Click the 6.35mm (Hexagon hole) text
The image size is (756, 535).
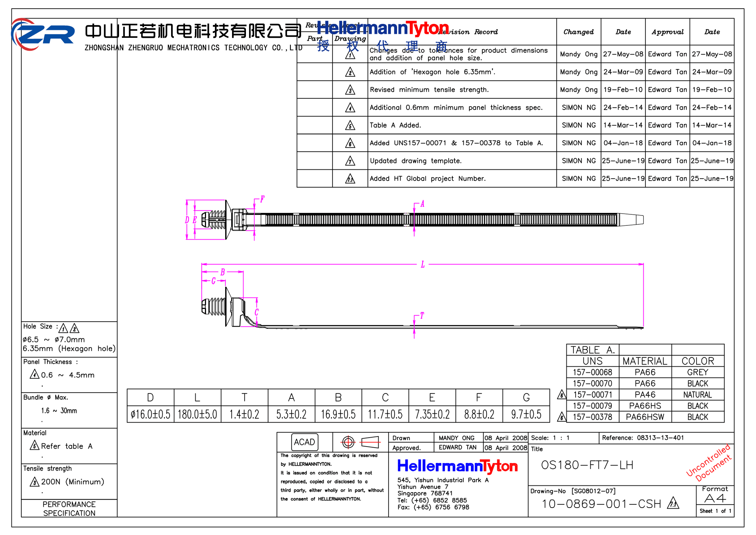(x=69, y=348)
